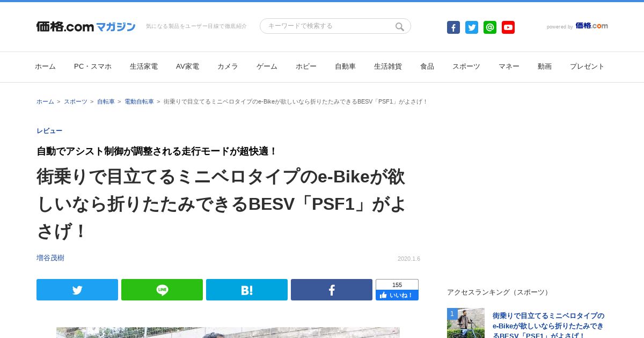Open the マネー category
The height and width of the screenshot is (338, 644).
[509, 67]
